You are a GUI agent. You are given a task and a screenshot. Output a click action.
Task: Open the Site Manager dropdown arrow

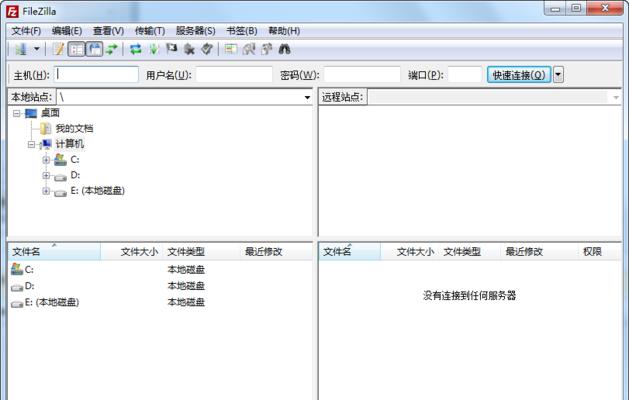pyautogui.click(x=37, y=49)
